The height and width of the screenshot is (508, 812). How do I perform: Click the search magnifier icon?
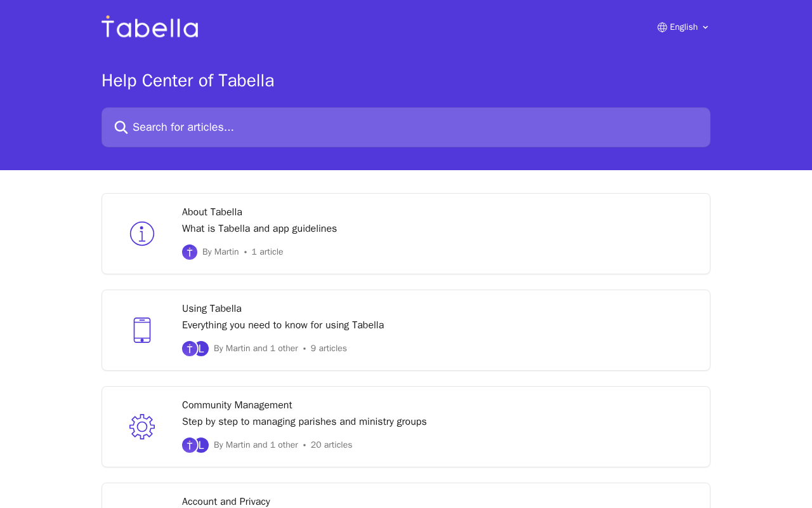[121, 128]
